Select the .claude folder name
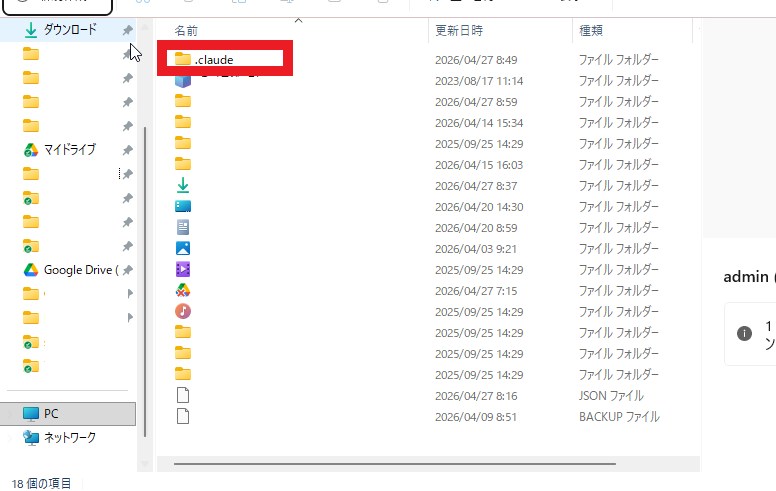The height and width of the screenshot is (491, 776). pos(214,60)
